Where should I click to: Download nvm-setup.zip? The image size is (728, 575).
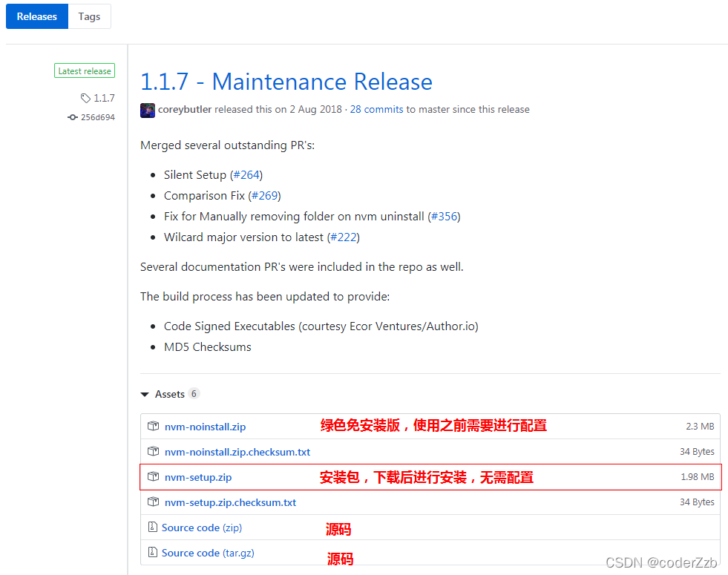(x=198, y=478)
